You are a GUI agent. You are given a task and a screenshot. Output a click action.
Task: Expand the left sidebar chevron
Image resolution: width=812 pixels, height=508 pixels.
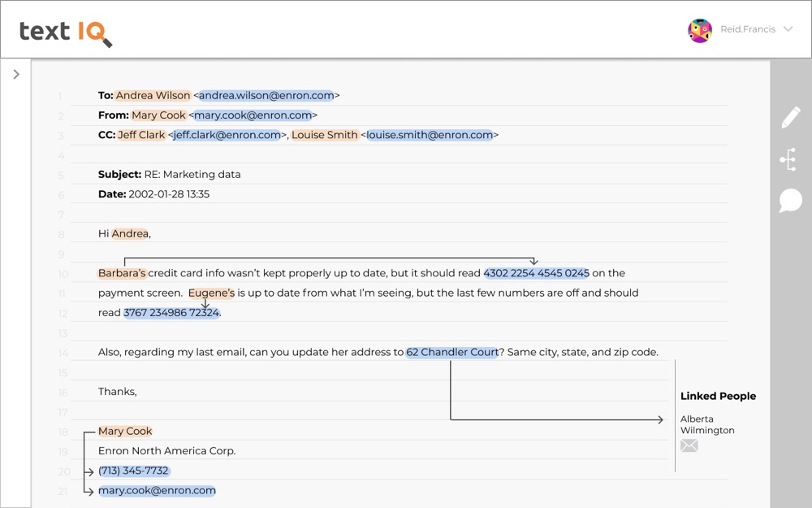[16, 75]
